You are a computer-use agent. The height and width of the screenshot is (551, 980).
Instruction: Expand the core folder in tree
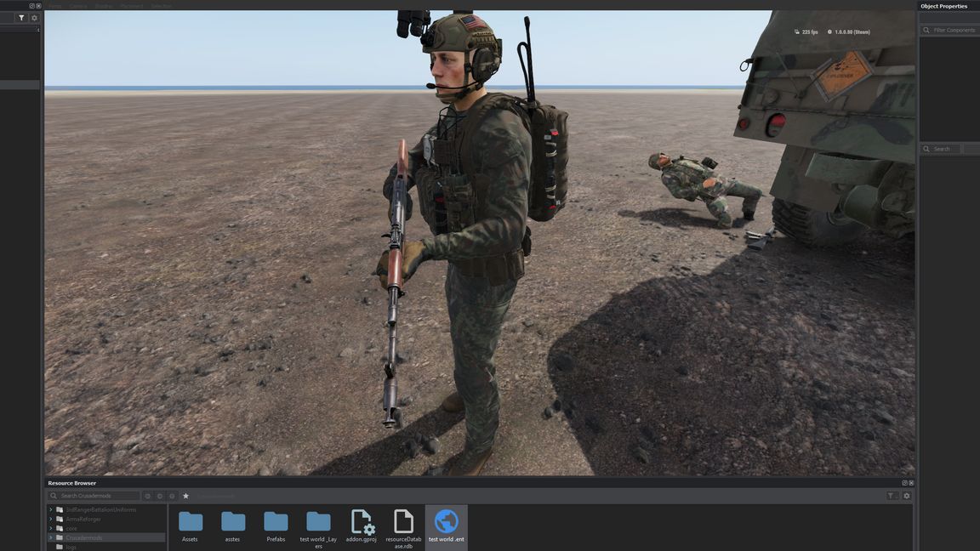(51, 528)
